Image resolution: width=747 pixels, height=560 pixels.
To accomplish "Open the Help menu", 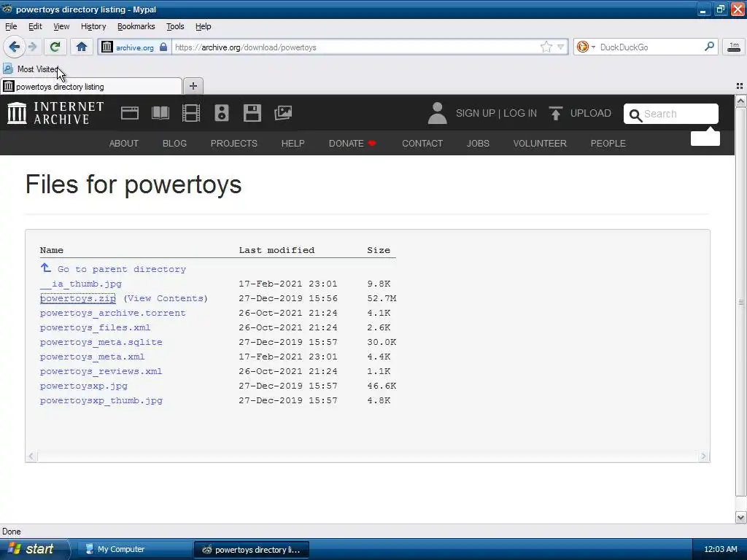I will tap(203, 26).
